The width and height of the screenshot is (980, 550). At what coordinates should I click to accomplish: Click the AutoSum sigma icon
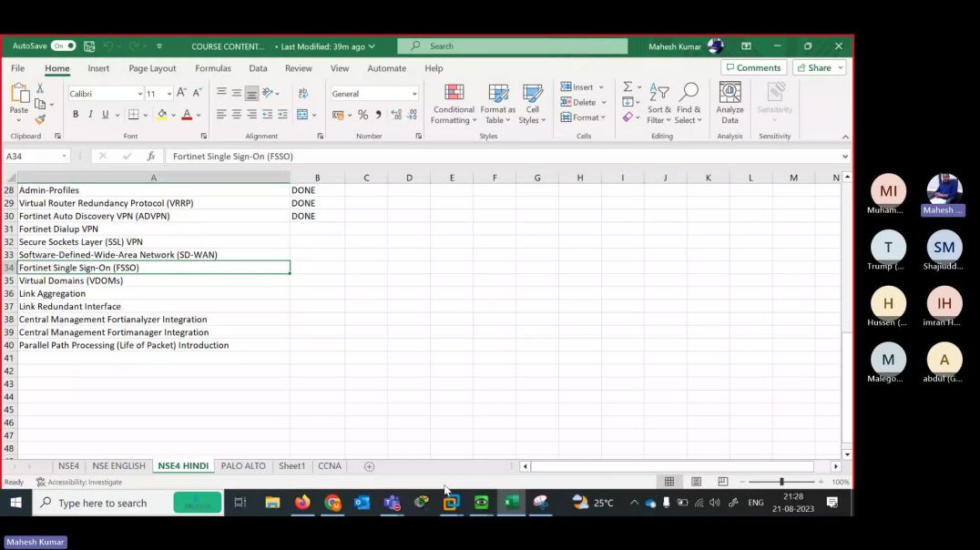coord(628,87)
